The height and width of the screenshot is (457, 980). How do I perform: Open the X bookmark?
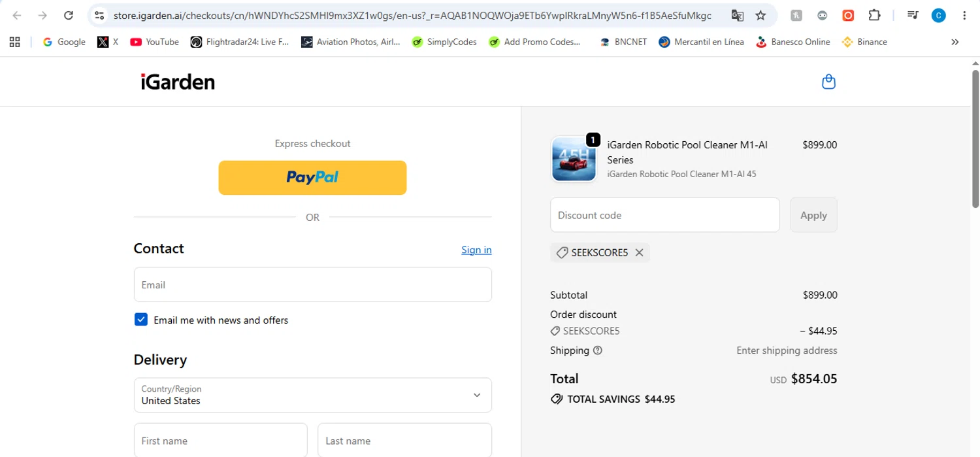tap(108, 42)
